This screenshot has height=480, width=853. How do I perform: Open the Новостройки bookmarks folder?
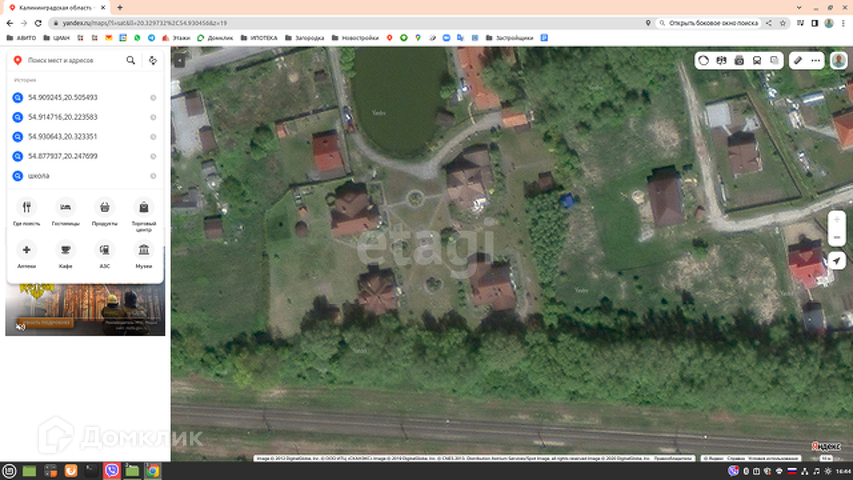(355, 38)
